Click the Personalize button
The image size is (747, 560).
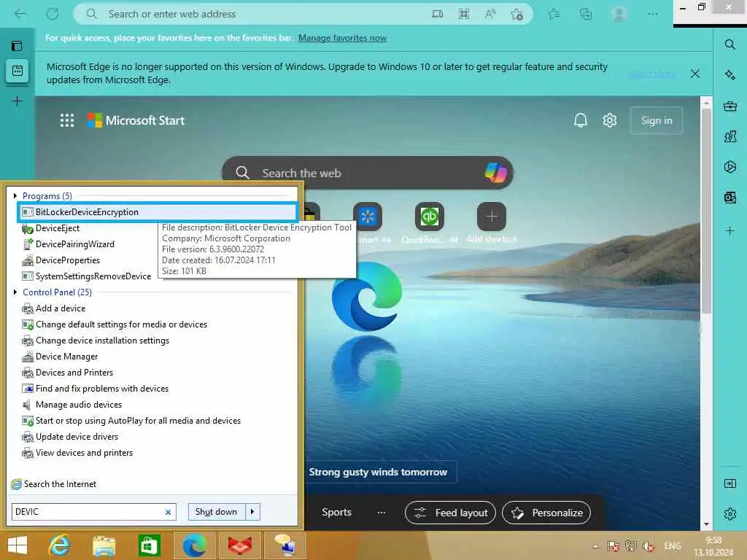(546, 513)
